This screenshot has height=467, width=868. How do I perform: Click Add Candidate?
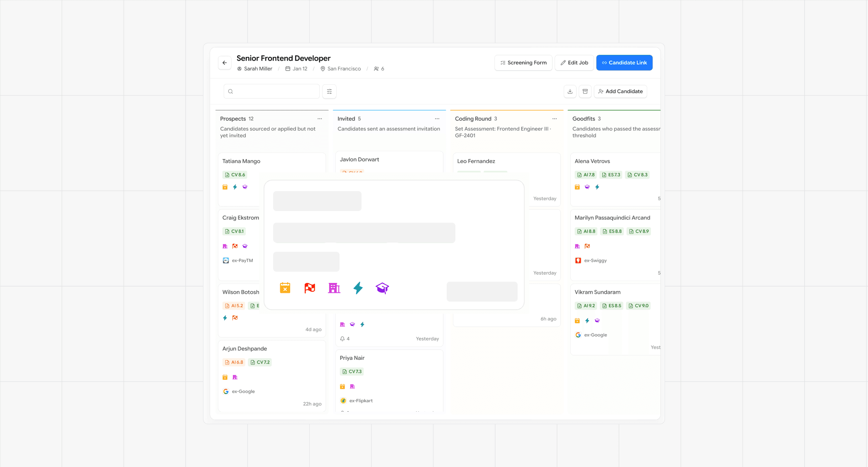click(x=620, y=91)
